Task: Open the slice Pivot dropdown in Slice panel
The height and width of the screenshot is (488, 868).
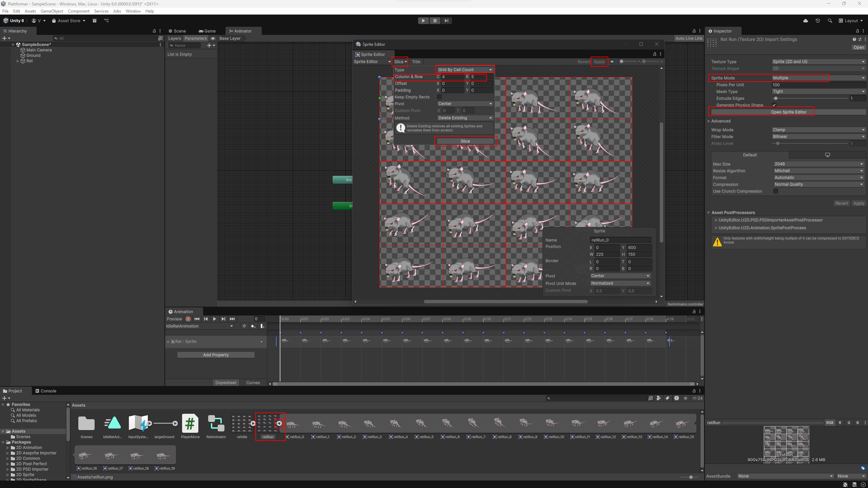Action: (465, 104)
